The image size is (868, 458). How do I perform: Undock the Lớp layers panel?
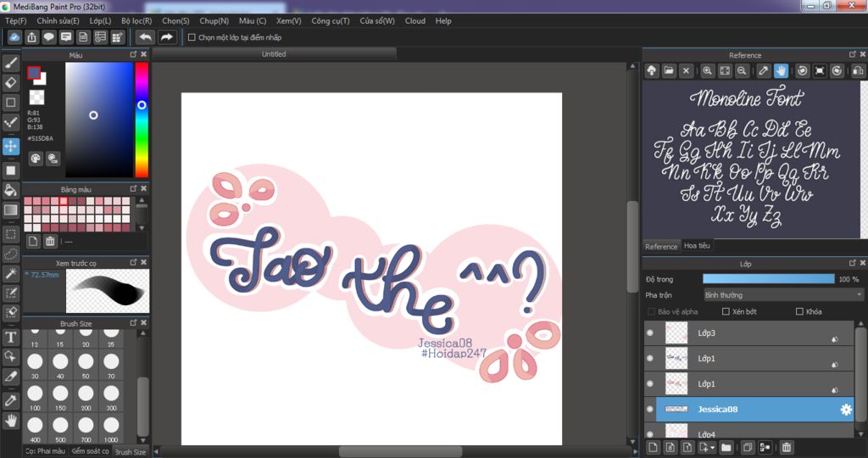[853, 263]
